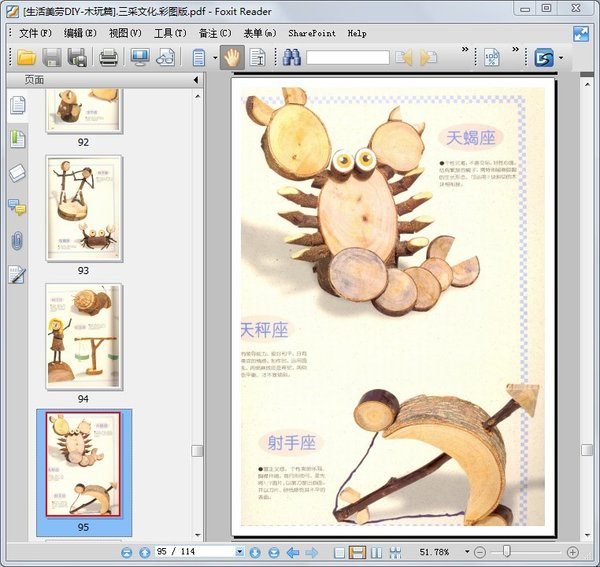Enable continuous page layout in status bar

[x=357, y=552]
